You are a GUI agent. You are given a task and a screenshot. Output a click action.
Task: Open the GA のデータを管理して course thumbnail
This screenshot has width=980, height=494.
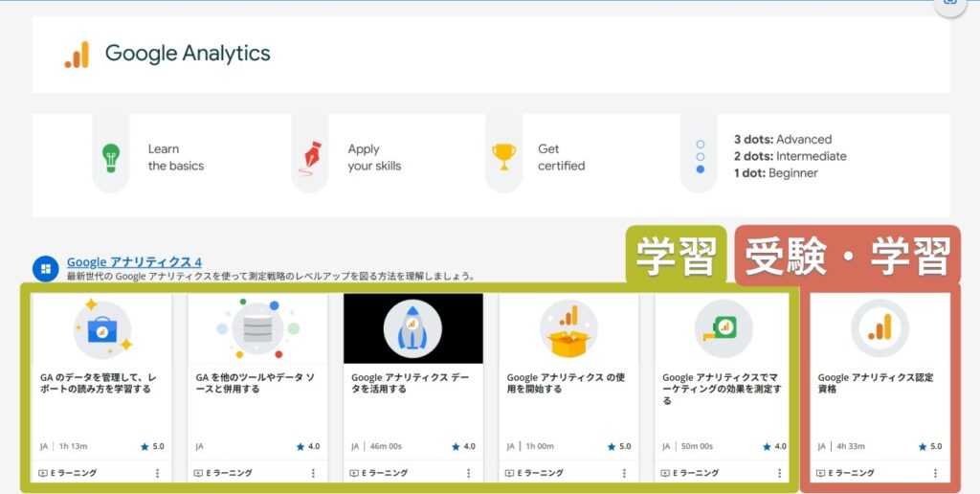coord(102,329)
